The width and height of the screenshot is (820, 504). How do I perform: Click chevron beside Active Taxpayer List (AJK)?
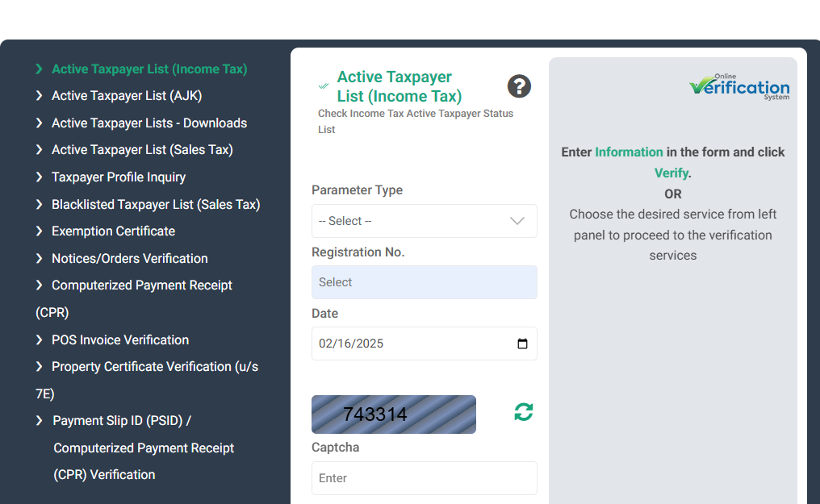(40, 96)
